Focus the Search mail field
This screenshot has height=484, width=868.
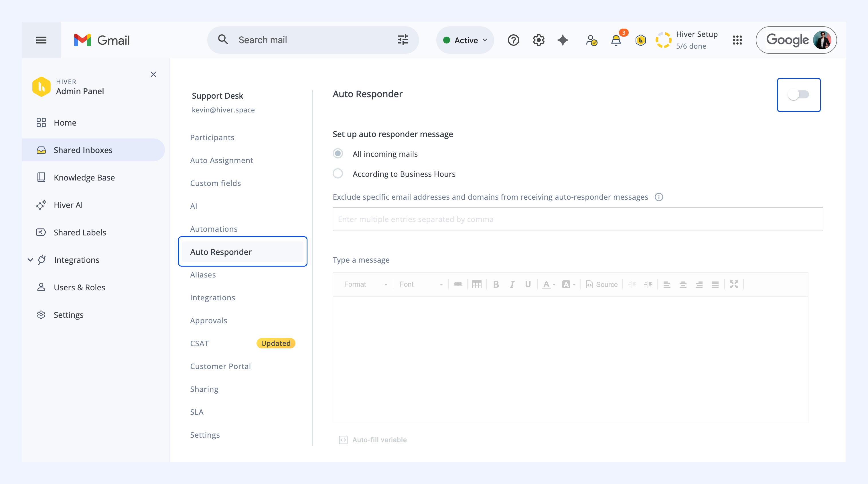[x=313, y=40]
